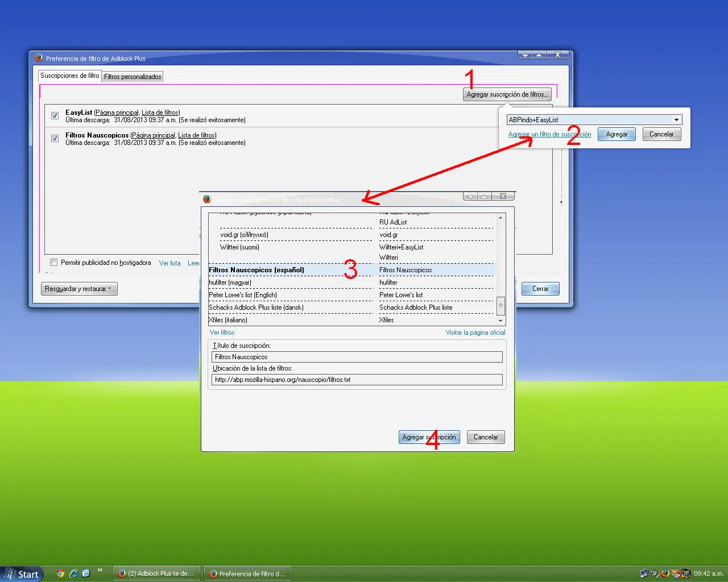Click Ver filtros link

222,332
